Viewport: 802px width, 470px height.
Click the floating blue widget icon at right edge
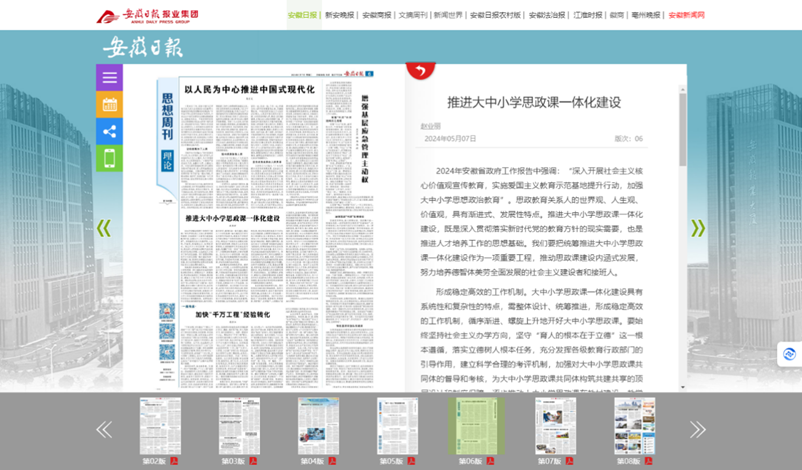point(789,354)
